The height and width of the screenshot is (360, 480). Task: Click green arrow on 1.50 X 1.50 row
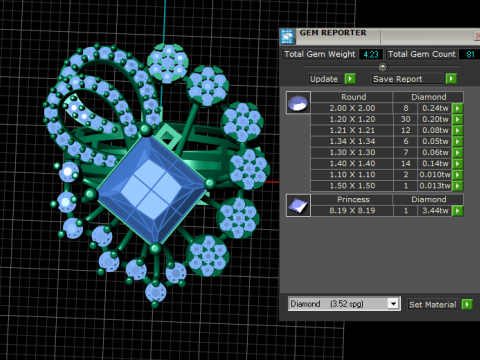pos(457,186)
